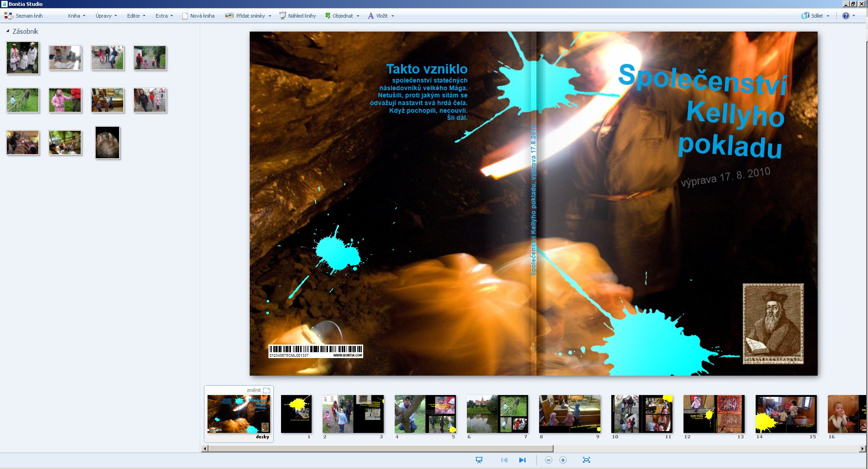
Task: Go to the previous page spread
Action: [504, 460]
